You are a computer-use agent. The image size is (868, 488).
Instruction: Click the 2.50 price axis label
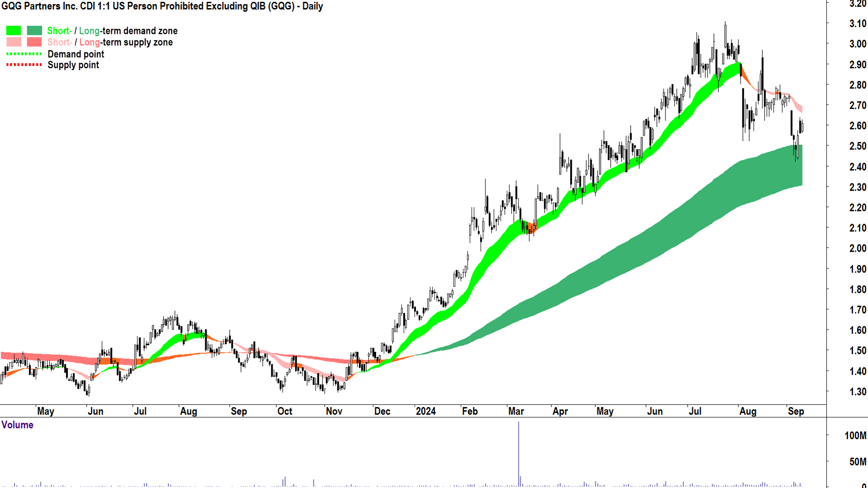[857, 146]
